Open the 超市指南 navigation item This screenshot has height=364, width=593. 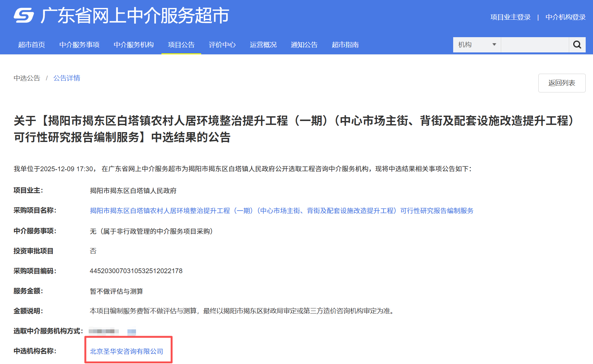(345, 45)
